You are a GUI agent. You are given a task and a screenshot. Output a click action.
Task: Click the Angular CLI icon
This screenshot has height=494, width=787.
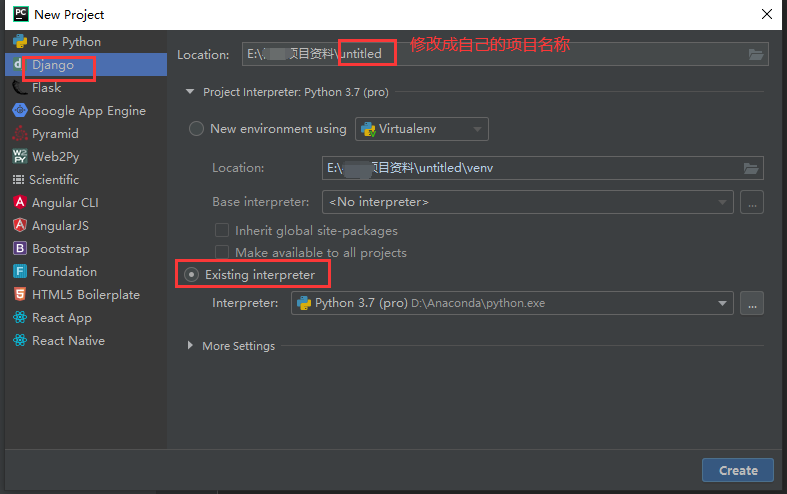pyautogui.click(x=20, y=202)
